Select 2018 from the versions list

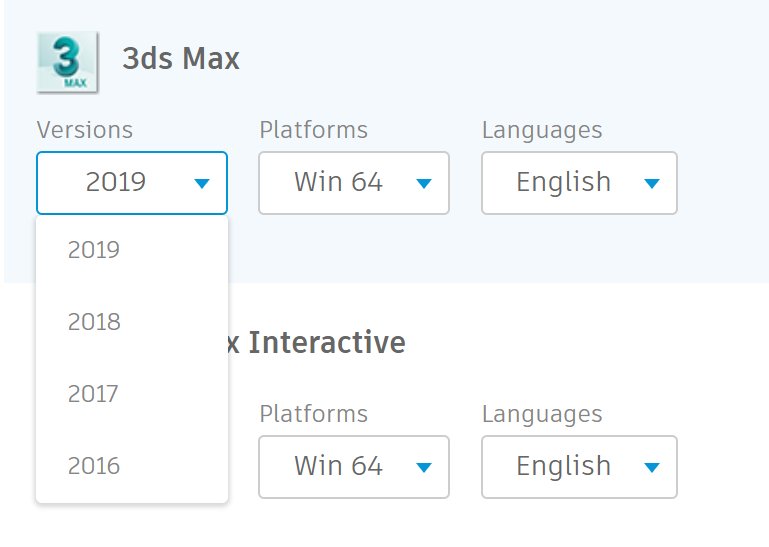click(132, 322)
